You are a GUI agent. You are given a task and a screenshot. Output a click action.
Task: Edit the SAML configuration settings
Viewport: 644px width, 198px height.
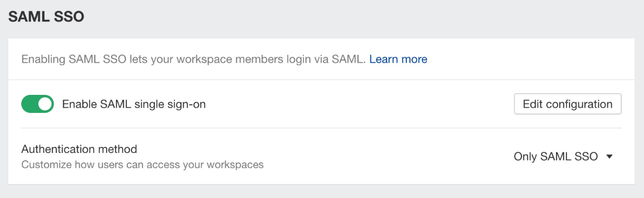coord(567,104)
